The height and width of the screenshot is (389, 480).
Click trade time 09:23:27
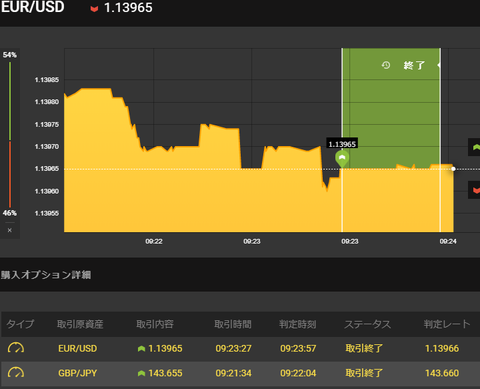[x=233, y=349]
